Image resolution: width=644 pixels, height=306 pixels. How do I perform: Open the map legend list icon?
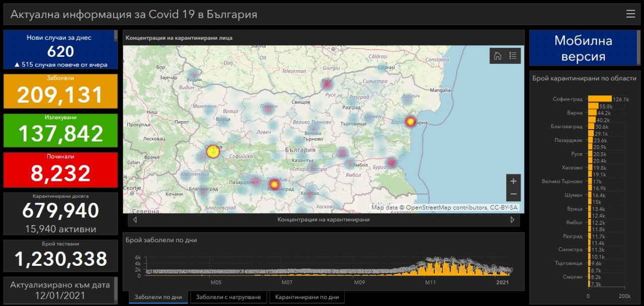point(513,56)
